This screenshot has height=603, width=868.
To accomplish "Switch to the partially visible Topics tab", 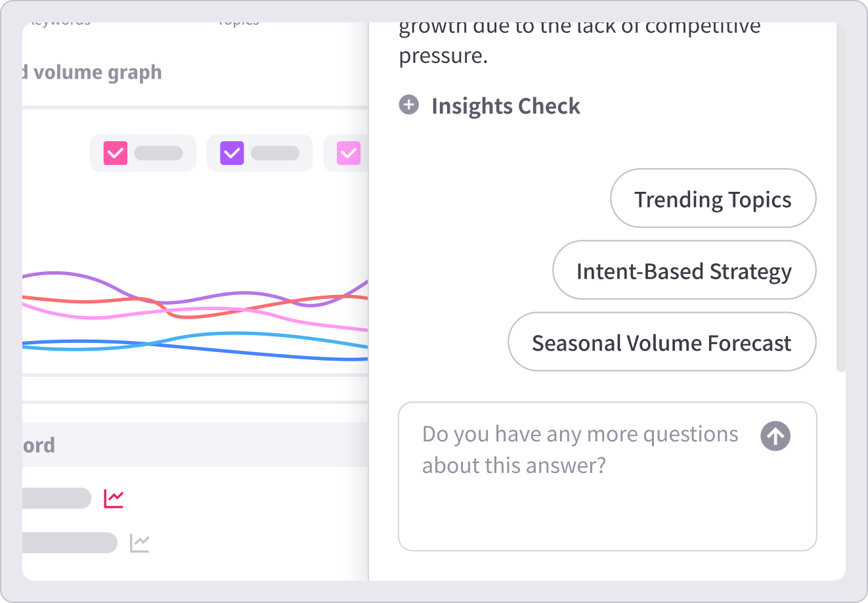I will 238,24.
